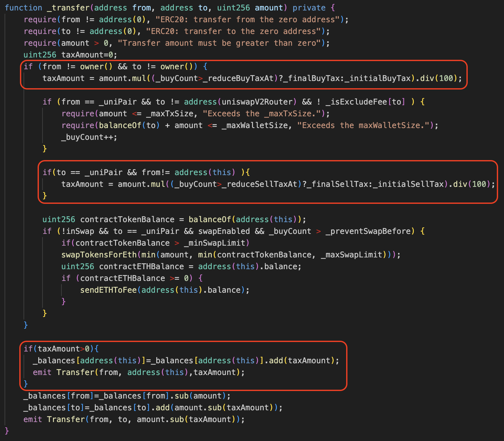Click the _reduceSellTaxAt variable
The height and width of the screenshot is (441, 504).
259,184
